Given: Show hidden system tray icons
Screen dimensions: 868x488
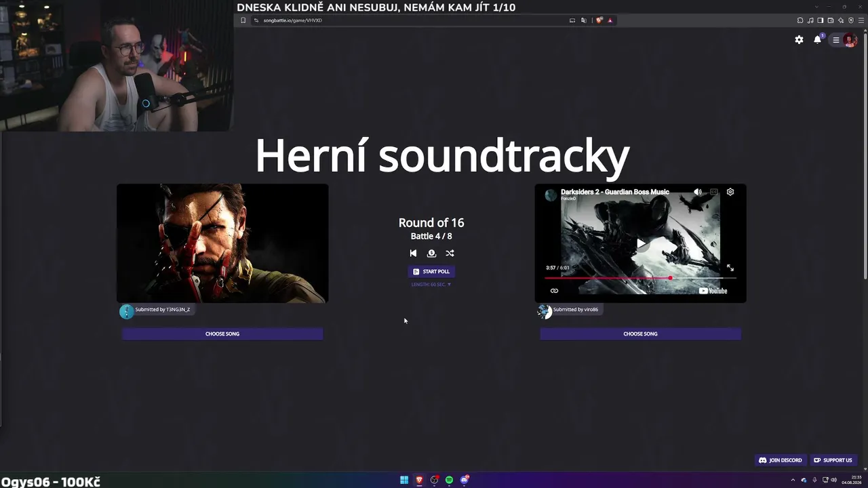Looking at the screenshot, I should coord(793,480).
